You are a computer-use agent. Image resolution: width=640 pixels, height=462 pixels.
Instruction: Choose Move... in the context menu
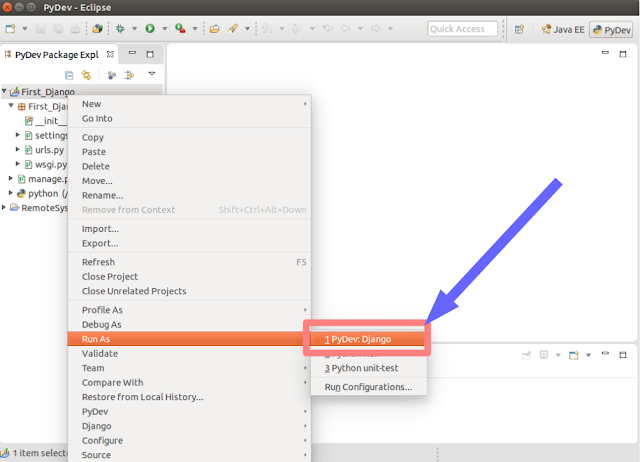[x=189, y=181]
